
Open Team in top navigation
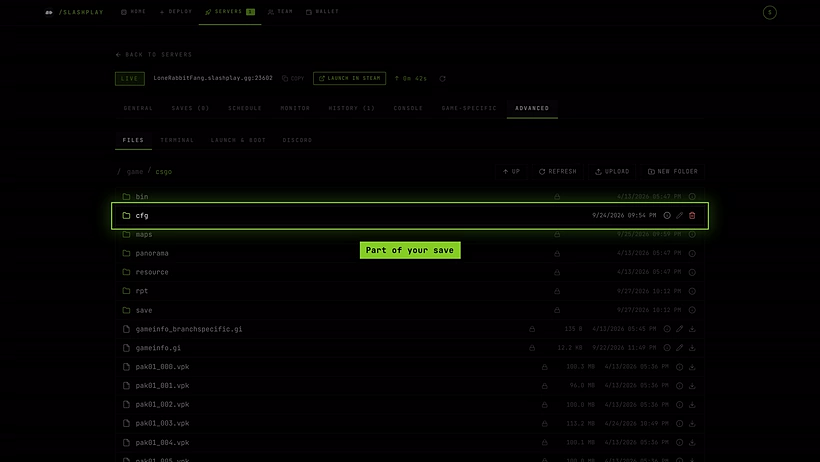(280, 12)
